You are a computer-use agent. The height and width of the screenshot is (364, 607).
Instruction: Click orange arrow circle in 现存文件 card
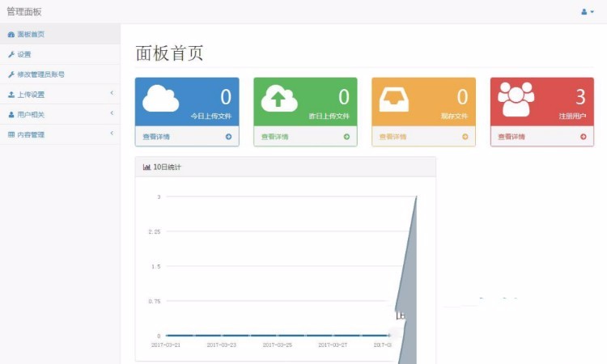465,137
